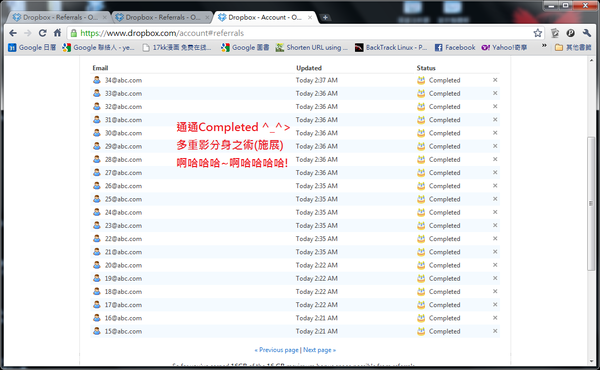The width and height of the screenshot is (600, 370).
Task: Delete the 24@abc.com referral row
Action: point(495,212)
